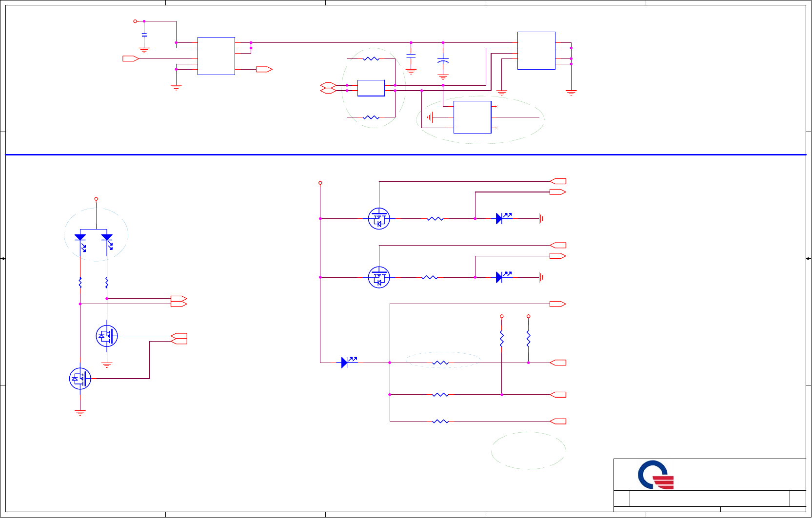The width and height of the screenshot is (812, 518).
Task: Select the ground symbol left of the ellipse box
Action: pyautogui.click(x=430, y=117)
